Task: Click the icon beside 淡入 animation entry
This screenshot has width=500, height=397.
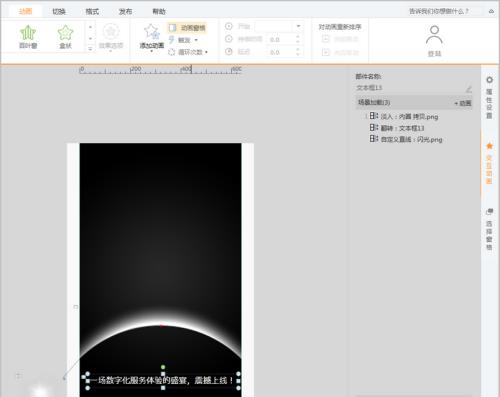Action: [374, 116]
